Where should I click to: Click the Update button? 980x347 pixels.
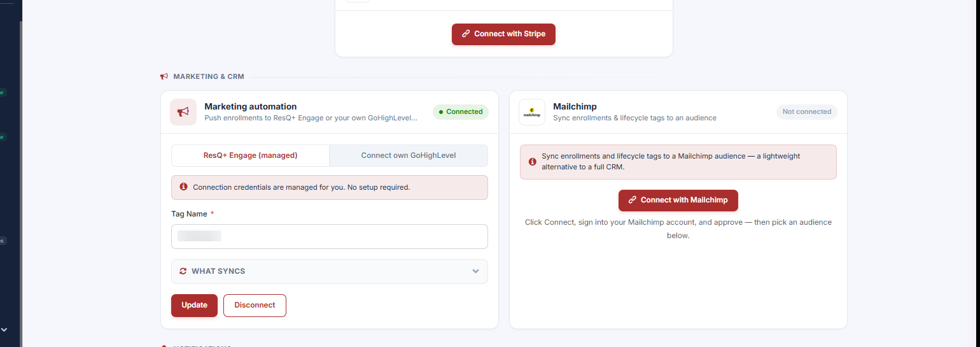coord(194,305)
